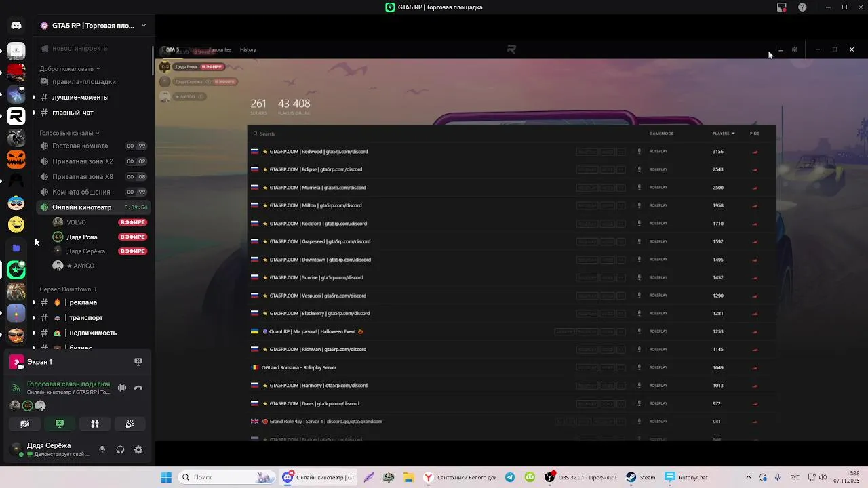The width and height of the screenshot is (868, 488).
Task: Toggle green screen share button
Action: [x=60, y=424]
